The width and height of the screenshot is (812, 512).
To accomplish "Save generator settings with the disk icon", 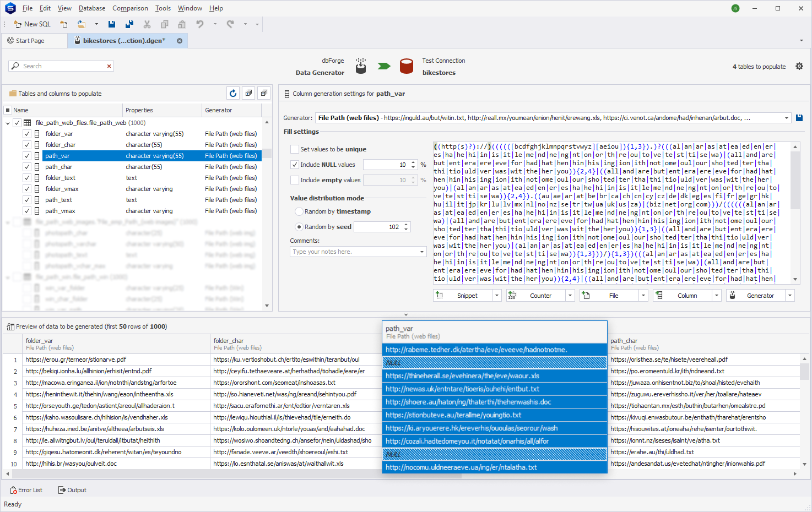I will (x=799, y=118).
